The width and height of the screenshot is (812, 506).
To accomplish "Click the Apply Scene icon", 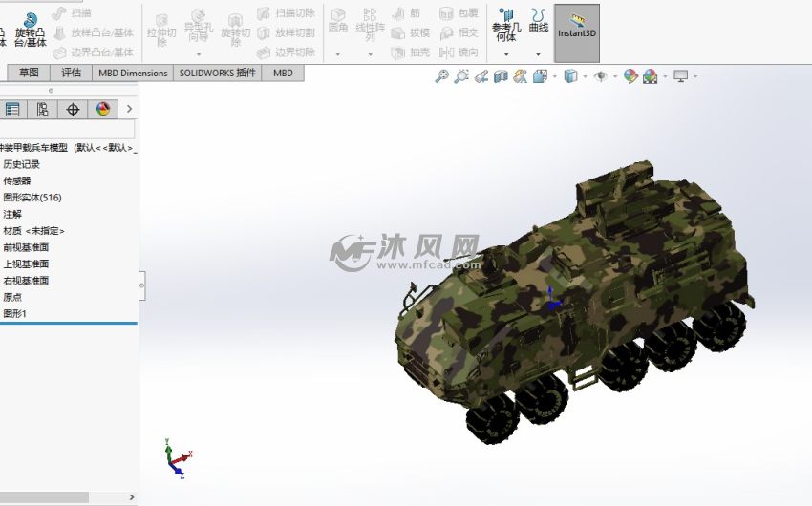I will [x=650, y=76].
